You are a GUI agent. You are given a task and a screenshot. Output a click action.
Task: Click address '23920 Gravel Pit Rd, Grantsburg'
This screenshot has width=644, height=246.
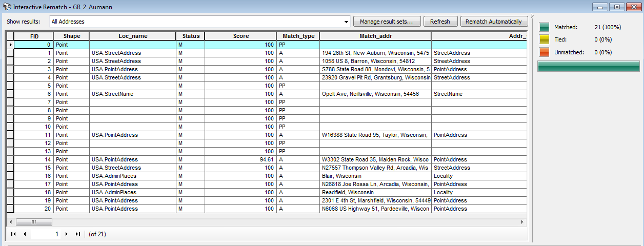coord(375,77)
